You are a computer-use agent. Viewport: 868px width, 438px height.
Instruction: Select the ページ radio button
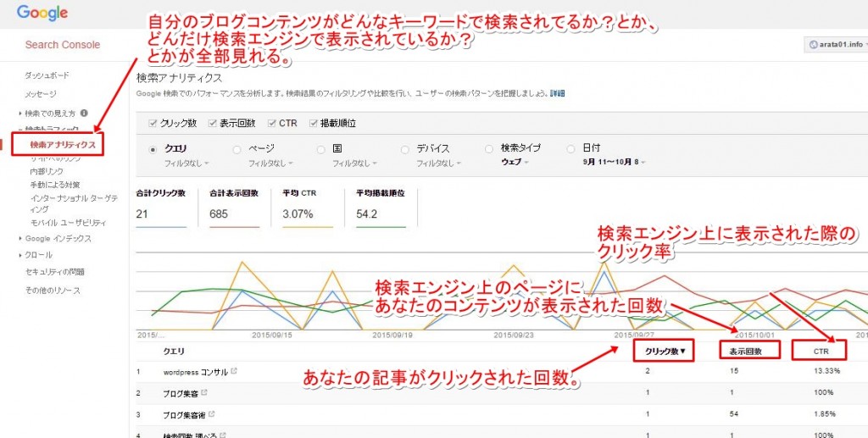[237, 149]
